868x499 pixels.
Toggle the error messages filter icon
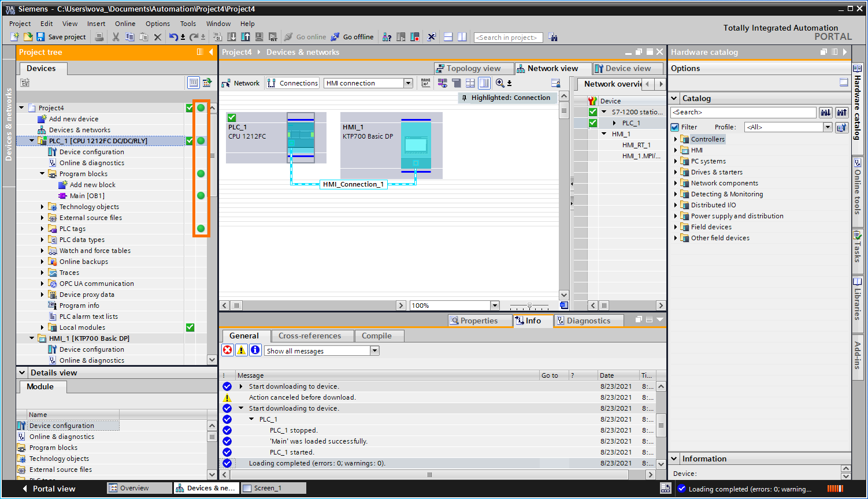coord(228,351)
